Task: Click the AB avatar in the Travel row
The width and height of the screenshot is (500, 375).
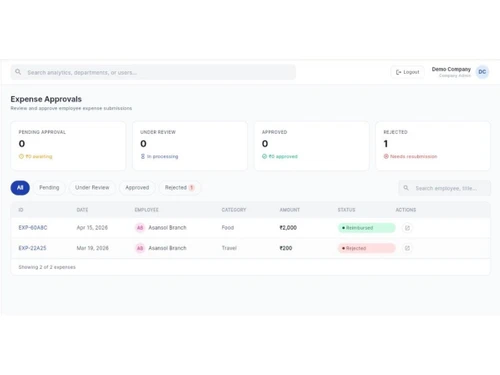Action: (x=140, y=248)
